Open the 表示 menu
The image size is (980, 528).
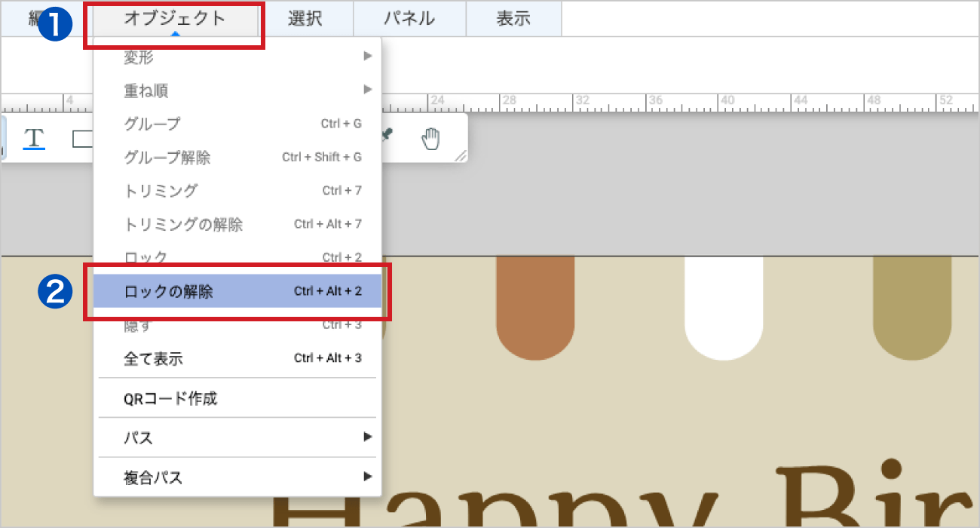pos(513,19)
